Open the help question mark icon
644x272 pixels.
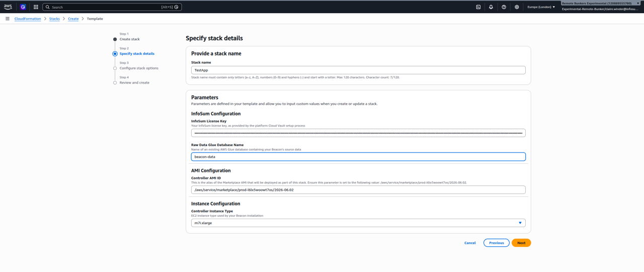(x=504, y=7)
